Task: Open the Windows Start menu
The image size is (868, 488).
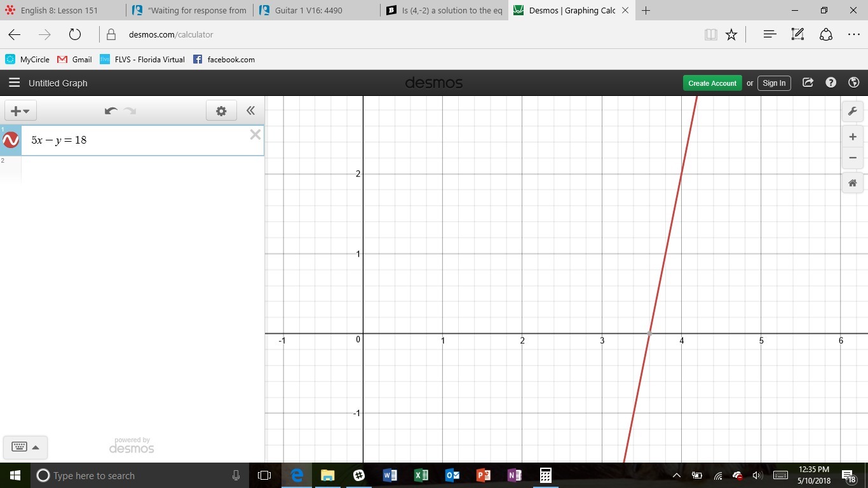Action: coord(15,475)
